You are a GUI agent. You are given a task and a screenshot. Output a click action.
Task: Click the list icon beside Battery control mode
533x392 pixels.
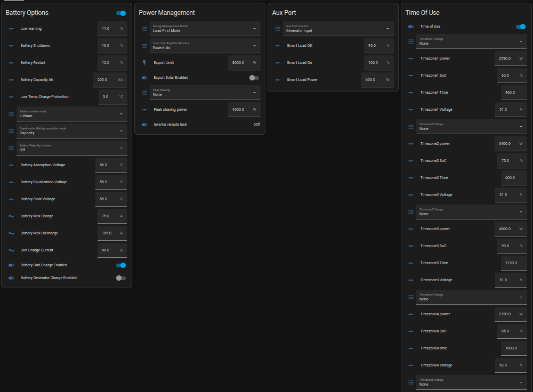(11, 114)
